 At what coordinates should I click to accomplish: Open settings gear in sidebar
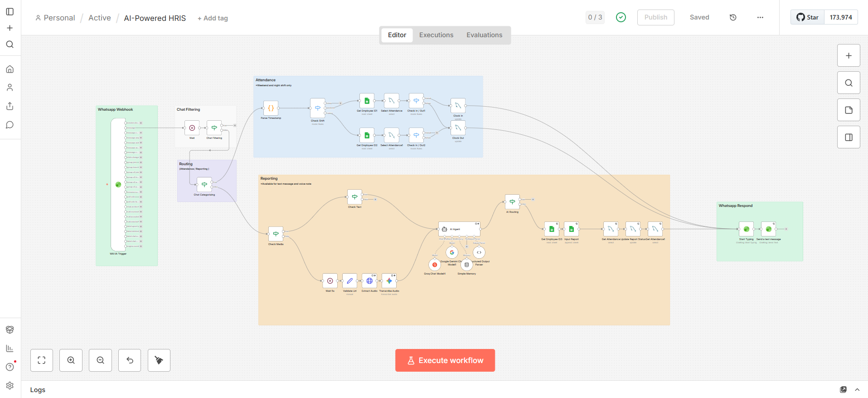(x=10, y=385)
